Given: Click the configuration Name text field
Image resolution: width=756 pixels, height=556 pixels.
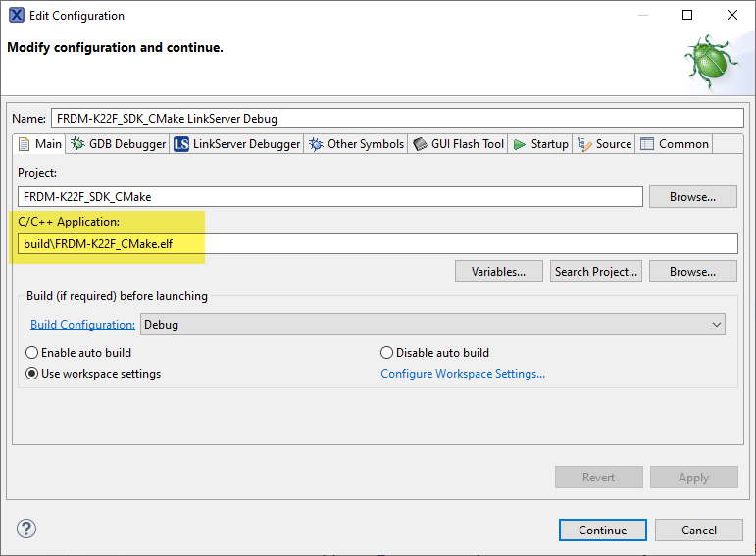Looking at the screenshot, I should (x=397, y=119).
